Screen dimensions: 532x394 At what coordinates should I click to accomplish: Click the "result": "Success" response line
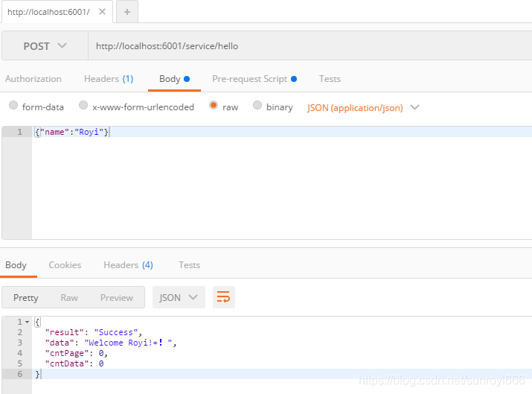point(93,332)
